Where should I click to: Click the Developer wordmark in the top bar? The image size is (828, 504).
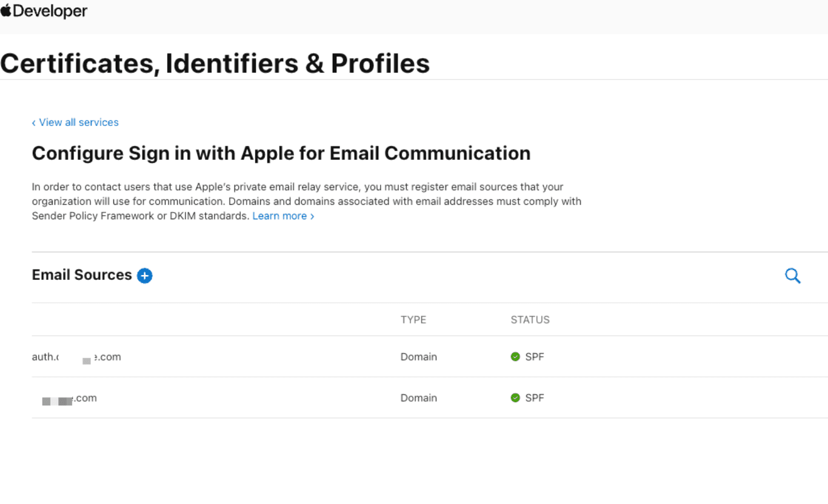pyautogui.click(x=50, y=10)
